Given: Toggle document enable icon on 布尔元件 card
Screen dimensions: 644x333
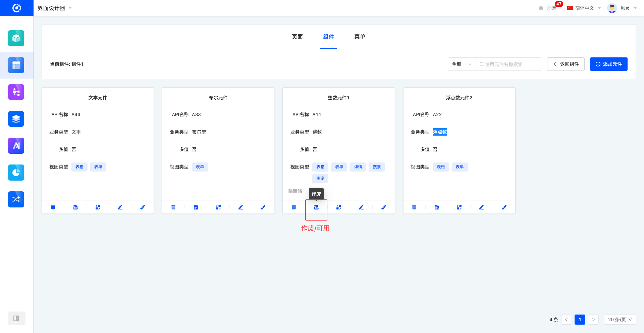Looking at the screenshot, I should (196, 207).
